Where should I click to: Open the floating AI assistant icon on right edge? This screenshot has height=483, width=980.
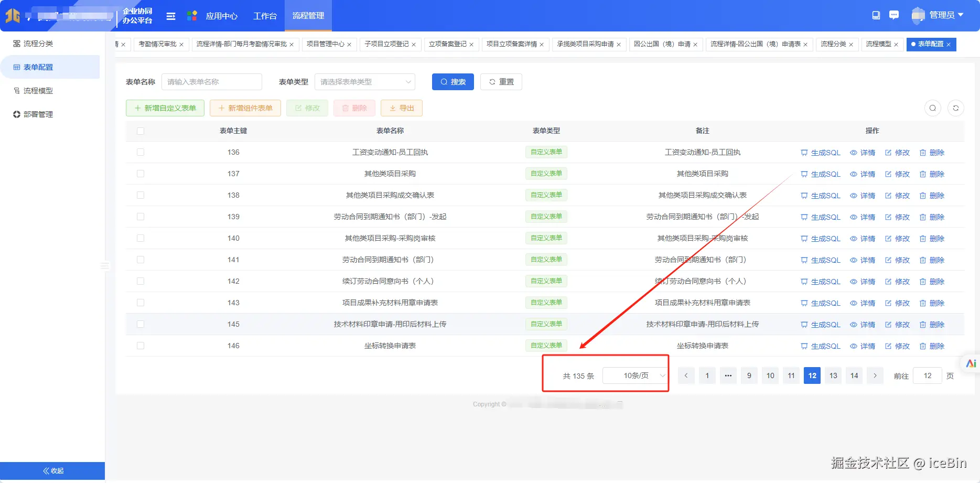(971, 363)
